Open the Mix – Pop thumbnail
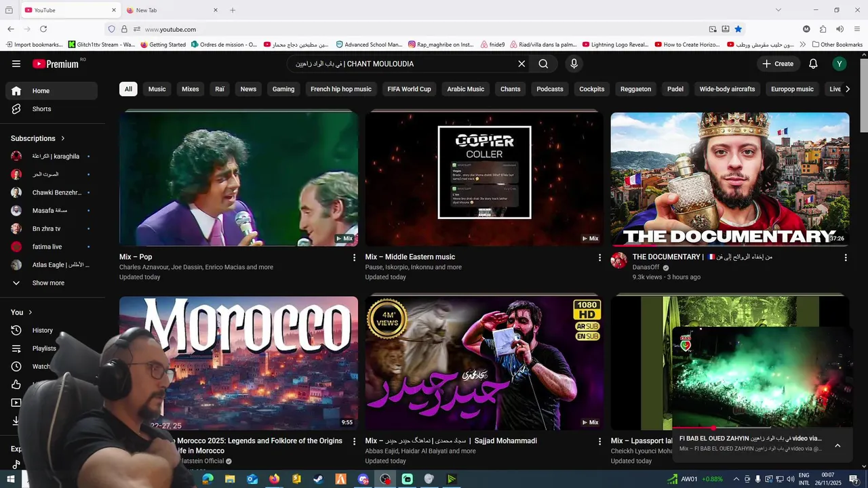The height and width of the screenshot is (488, 868). (x=239, y=179)
